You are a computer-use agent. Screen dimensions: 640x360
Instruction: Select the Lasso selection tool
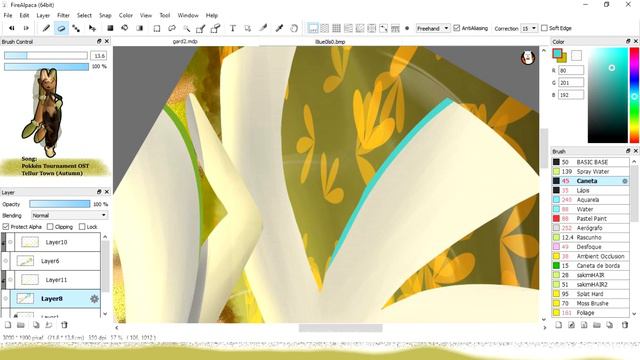tap(172, 28)
